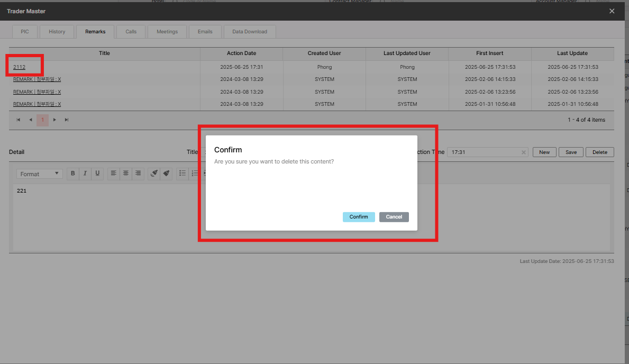629x364 pixels.
Task: Click the dialog message about deleting content
Action: coord(274,162)
